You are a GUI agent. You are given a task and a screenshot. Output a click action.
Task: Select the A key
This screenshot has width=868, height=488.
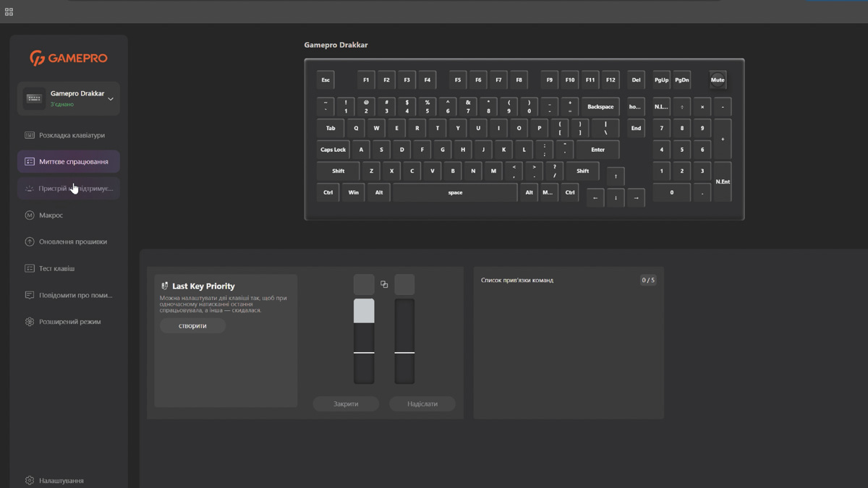click(361, 150)
